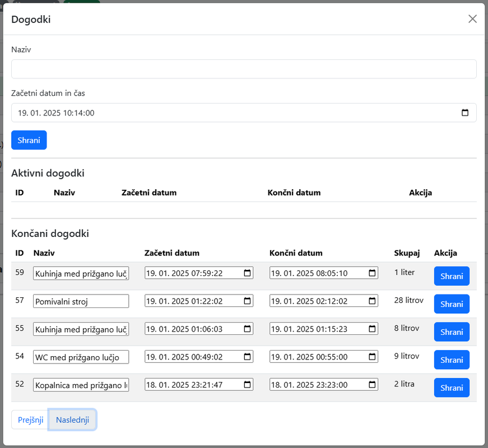Go to next page with Naslednji
The width and height of the screenshot is (488, 448).
(72, 419)
